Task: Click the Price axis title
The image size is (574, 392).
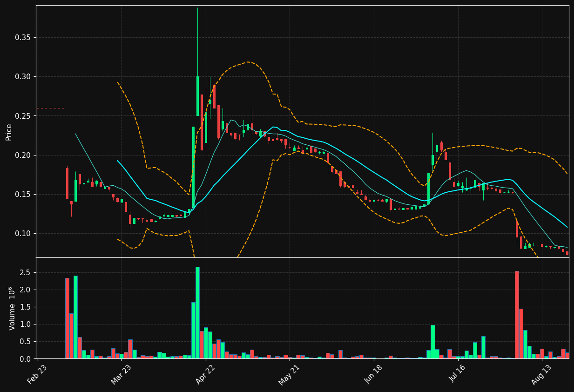Action: coord(9,132)
